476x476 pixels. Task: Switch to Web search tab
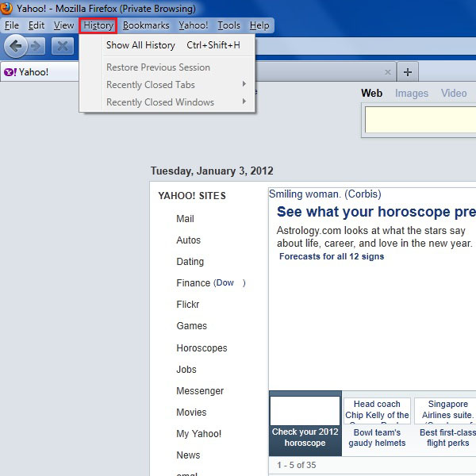(371, 93)
